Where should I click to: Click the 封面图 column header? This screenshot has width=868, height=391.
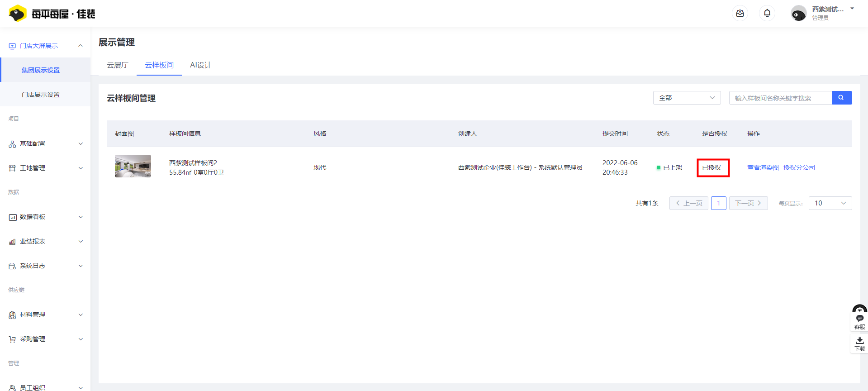coord(124,134)
